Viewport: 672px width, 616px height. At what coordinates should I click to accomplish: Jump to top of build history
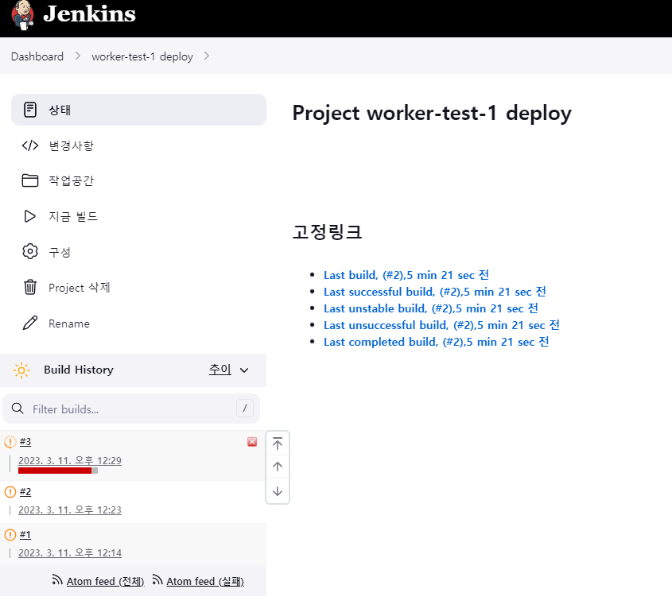(278, 444)
